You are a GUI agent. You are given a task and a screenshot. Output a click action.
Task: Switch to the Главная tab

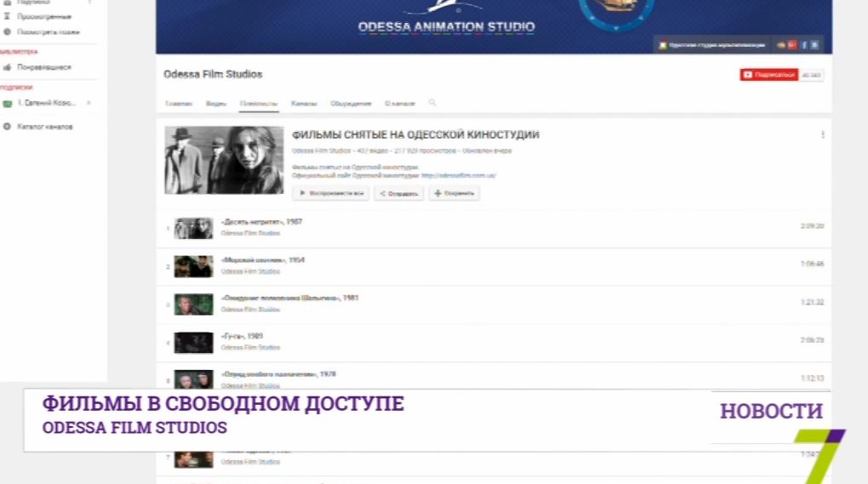coord(178,104)
